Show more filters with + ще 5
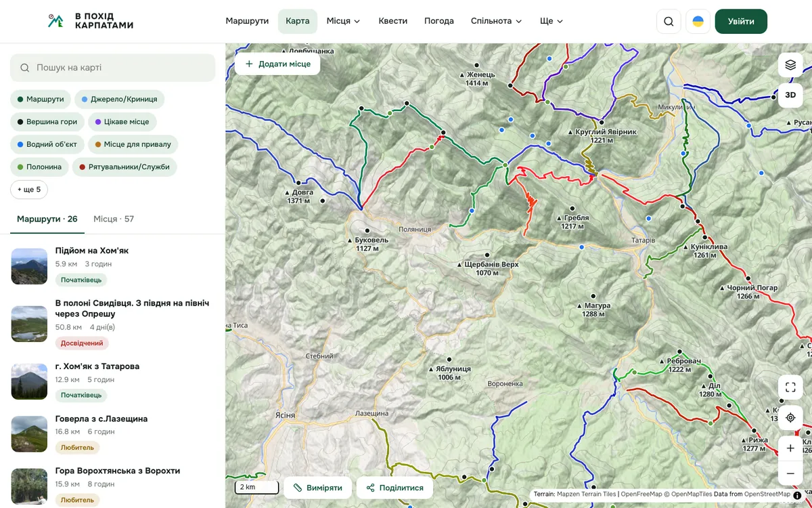This screenshot has width=812, height=508. 29,190
